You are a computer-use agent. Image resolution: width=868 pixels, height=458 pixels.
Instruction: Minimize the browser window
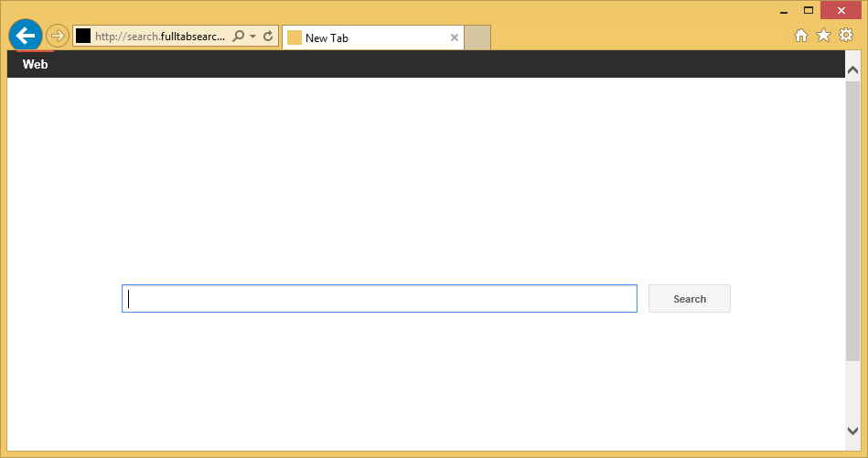coord(784,11)
